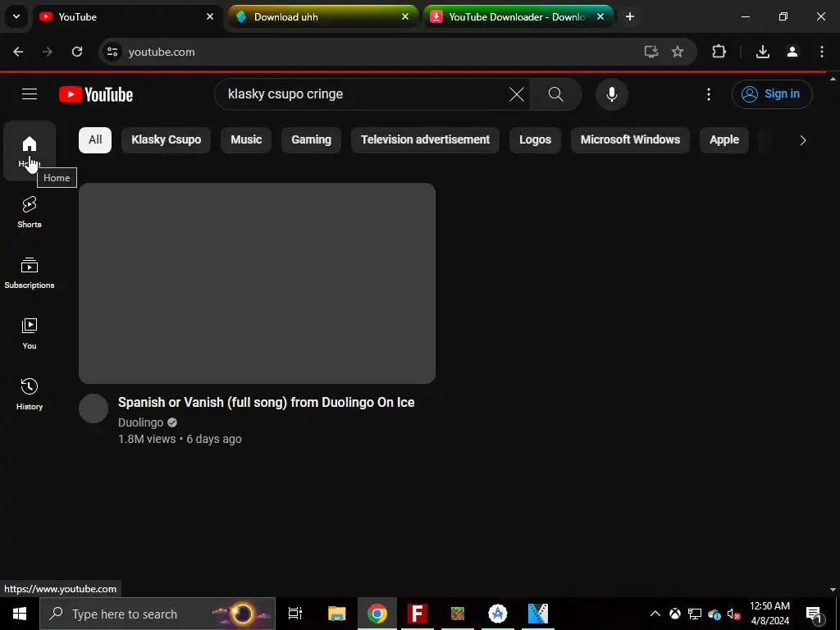Select the Music chip
Viewport: 840px width, 630px height.
click(x=246, y=139)
